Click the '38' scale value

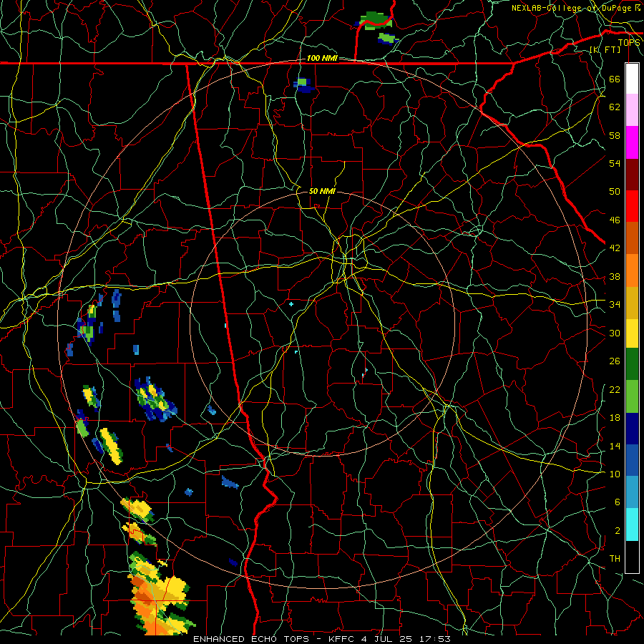click(x=615, y=276)
